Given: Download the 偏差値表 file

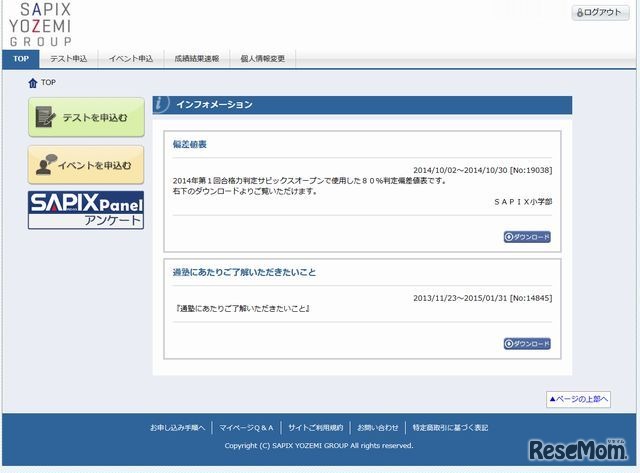Looking at the screenshot, I should pos(527,237).
